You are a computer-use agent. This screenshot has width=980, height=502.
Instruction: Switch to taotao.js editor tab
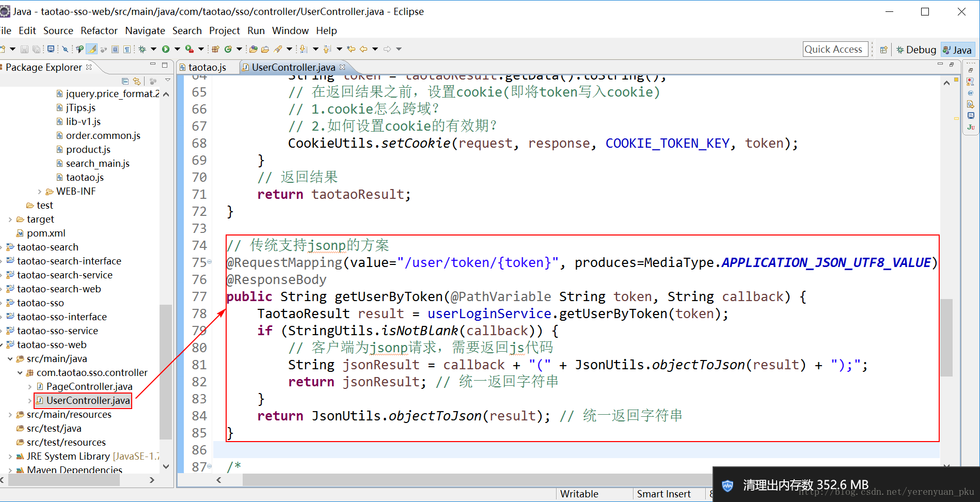[x=207, y=67]
